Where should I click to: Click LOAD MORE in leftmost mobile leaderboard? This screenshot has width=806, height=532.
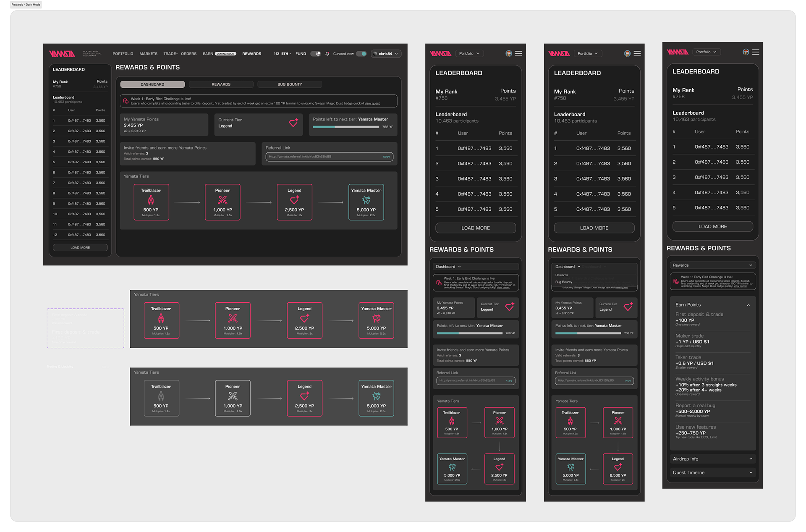476,228
